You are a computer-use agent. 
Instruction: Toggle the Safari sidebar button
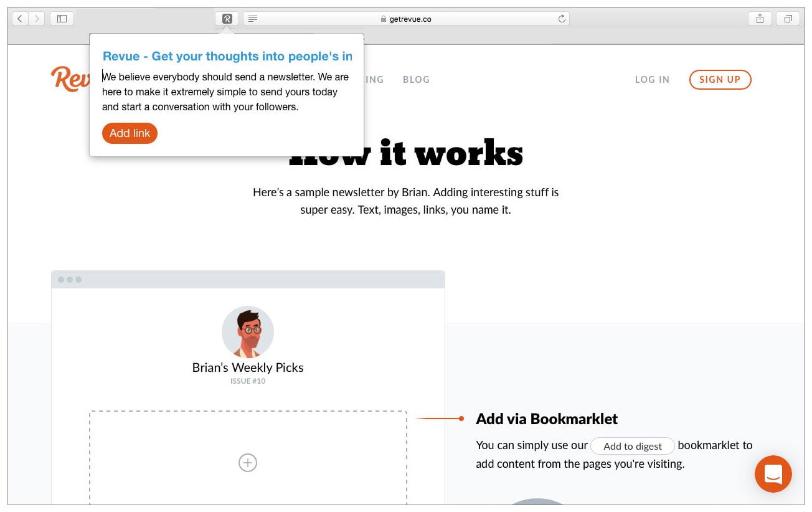coord(62,19)
